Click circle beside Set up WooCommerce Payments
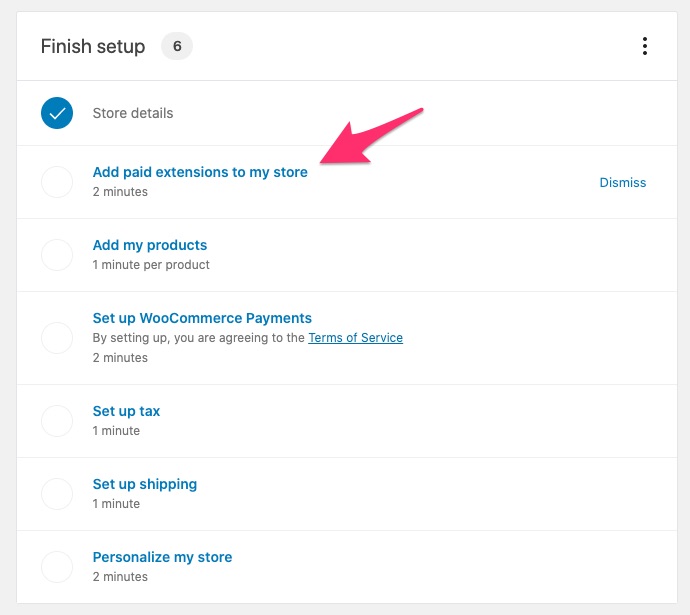This screenshot has height=615, width=690. (57, 338)
